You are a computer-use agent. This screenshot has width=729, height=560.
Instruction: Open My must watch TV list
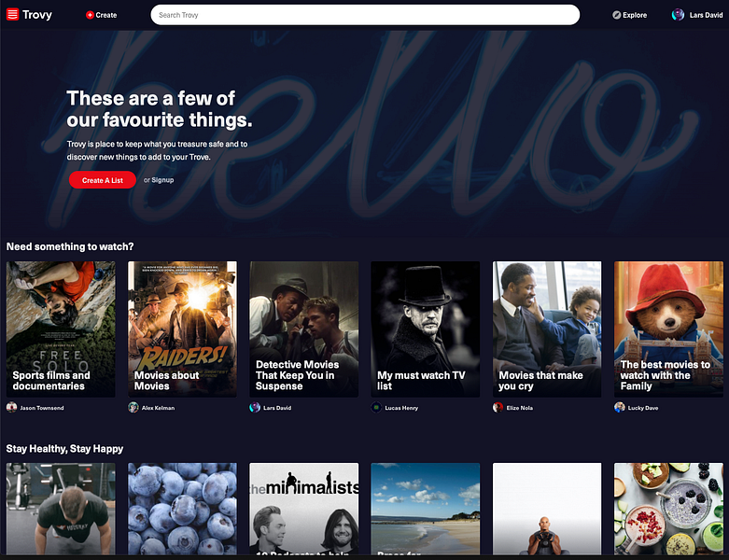[426, 329]
